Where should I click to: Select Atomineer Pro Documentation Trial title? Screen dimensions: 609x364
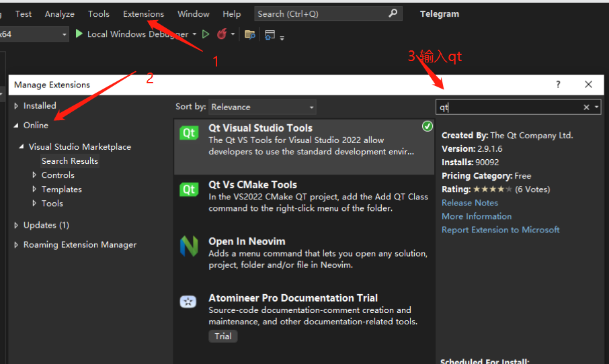pyautogui.click(x=293, y=298)
